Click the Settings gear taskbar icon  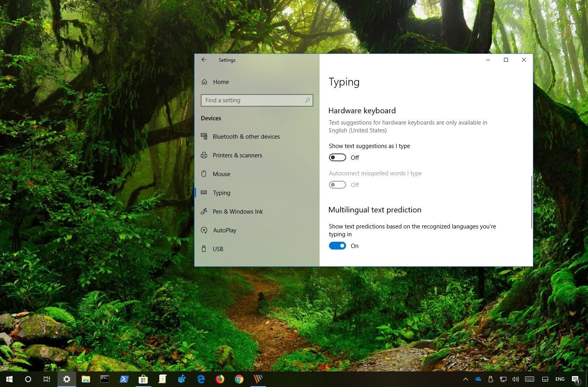pos(67,379)
